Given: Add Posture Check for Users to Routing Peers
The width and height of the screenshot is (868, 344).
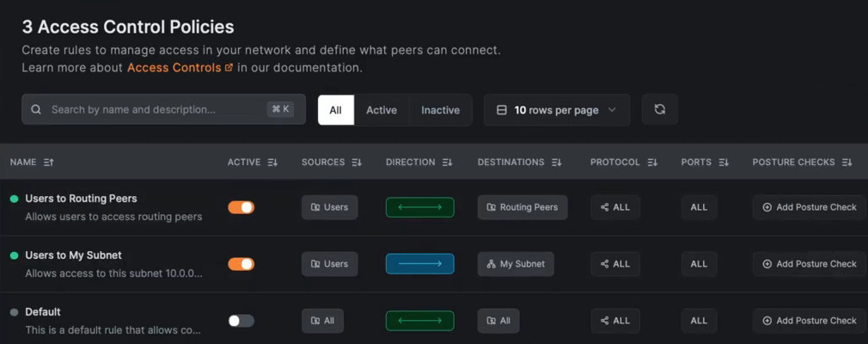Looking at the screenshot, I should pyautogui.click(x=810, y=207).
